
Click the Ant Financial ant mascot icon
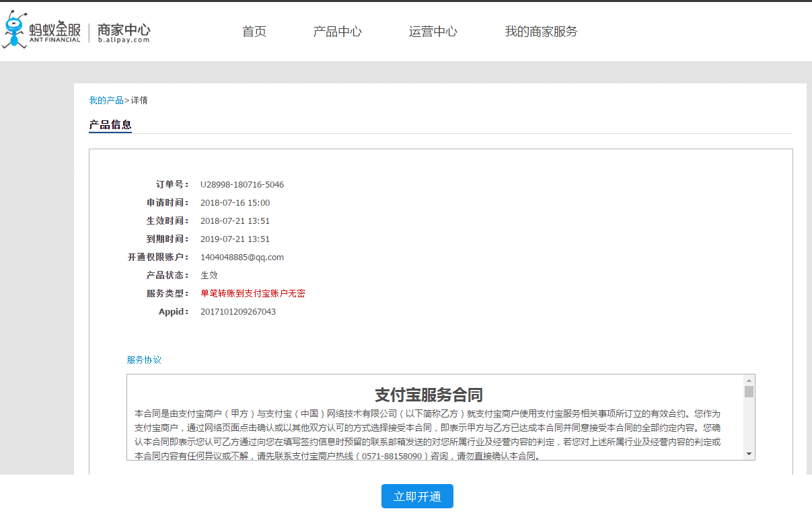(15, 30)
